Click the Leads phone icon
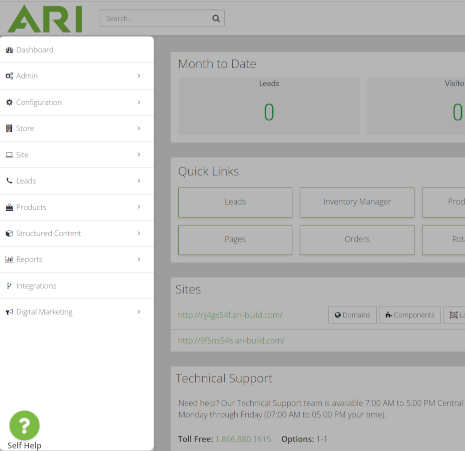The width and height of the screenshot is (465, 451). (9, 181)
